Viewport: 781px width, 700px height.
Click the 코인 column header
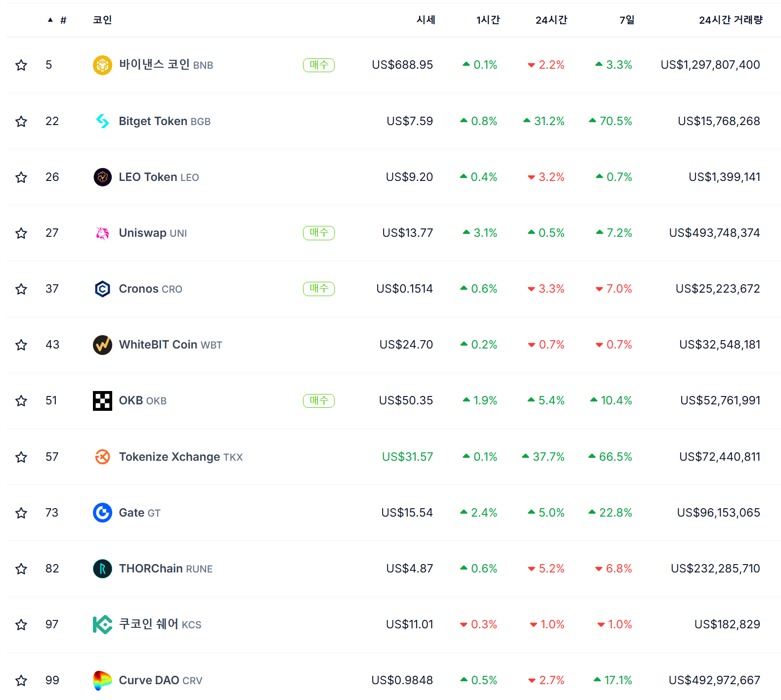pyautogui.click(x=102, y=20)
